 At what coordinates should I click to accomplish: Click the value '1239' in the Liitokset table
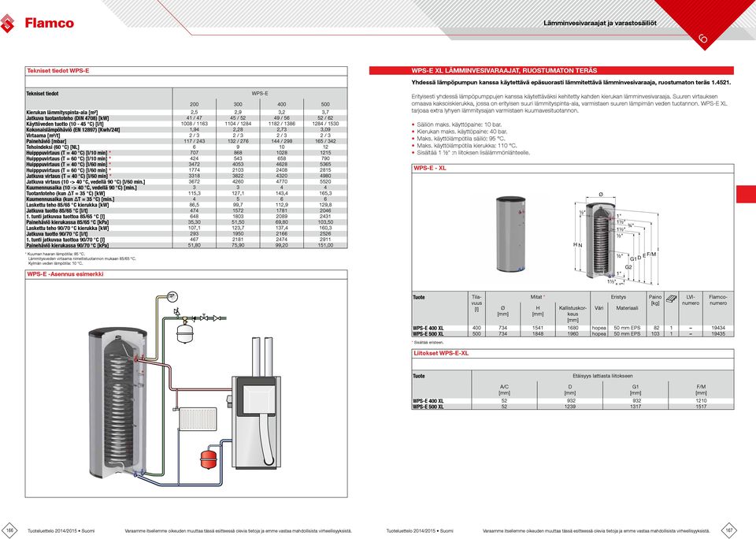click(570, 407)
